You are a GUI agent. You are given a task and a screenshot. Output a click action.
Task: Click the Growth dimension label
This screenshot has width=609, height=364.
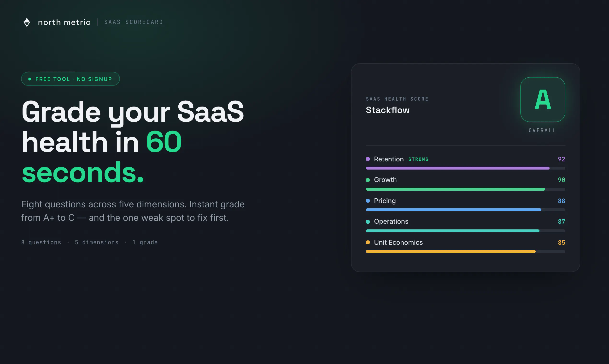click(385, 180)
